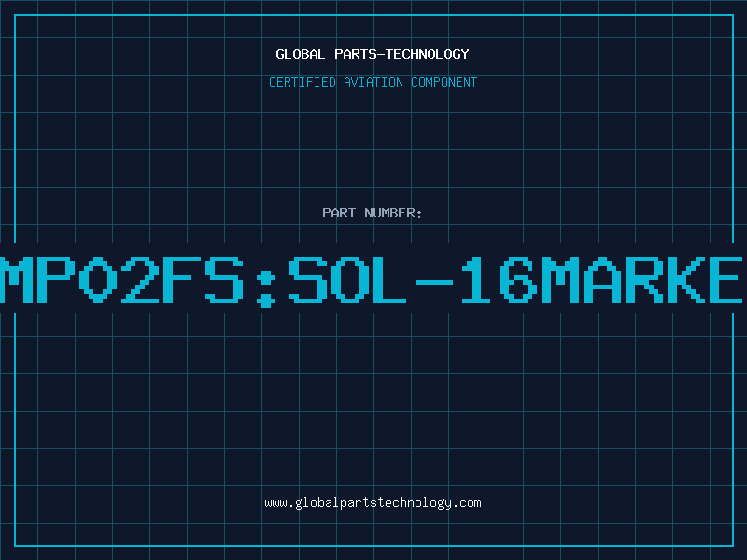Select the word CERTIFIED in subtitle
Viewport: 747px width, 560px height.
point(303,82)
